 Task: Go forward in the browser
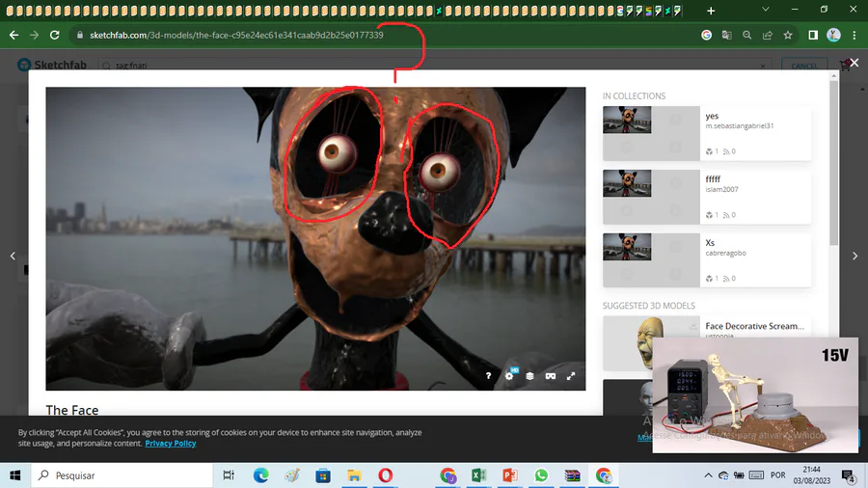coord(35,35)
